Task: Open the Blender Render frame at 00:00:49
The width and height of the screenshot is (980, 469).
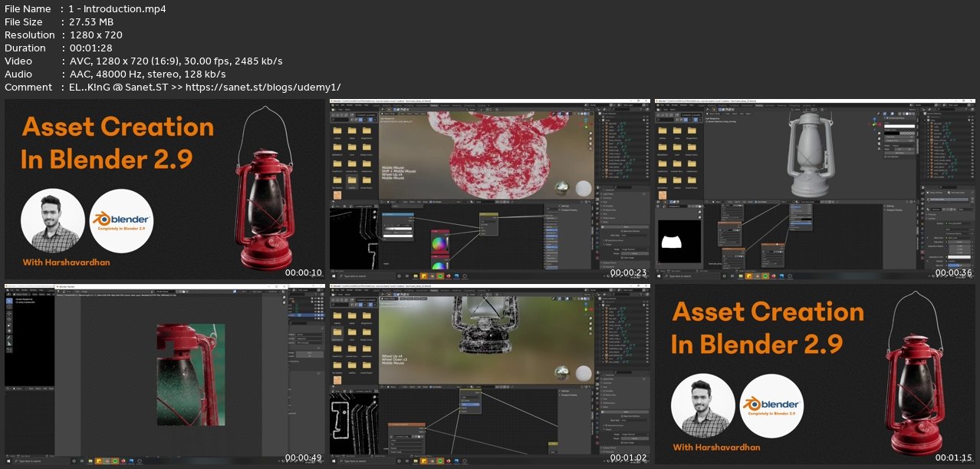Action: coord(164,375)
